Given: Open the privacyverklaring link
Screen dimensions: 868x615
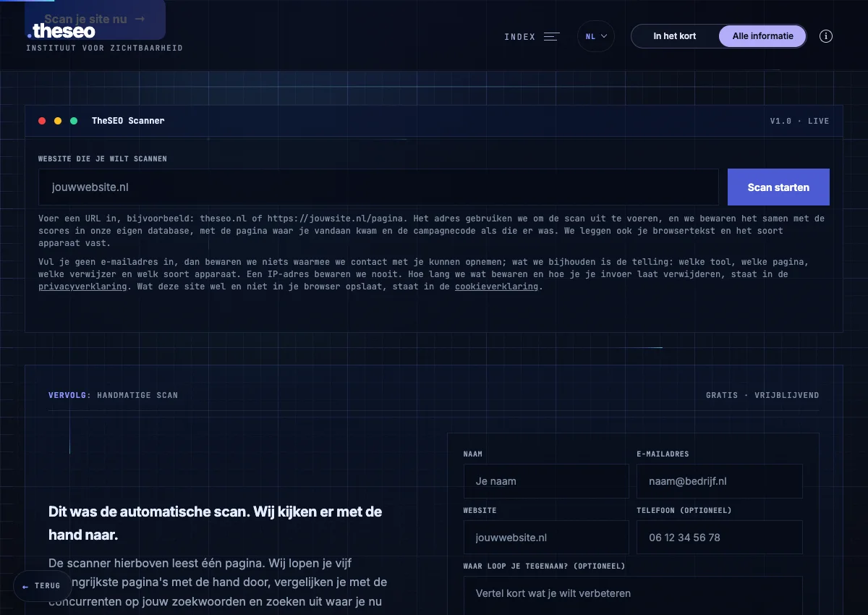Looking at the screenshot, I should click(x=82, y=287).
